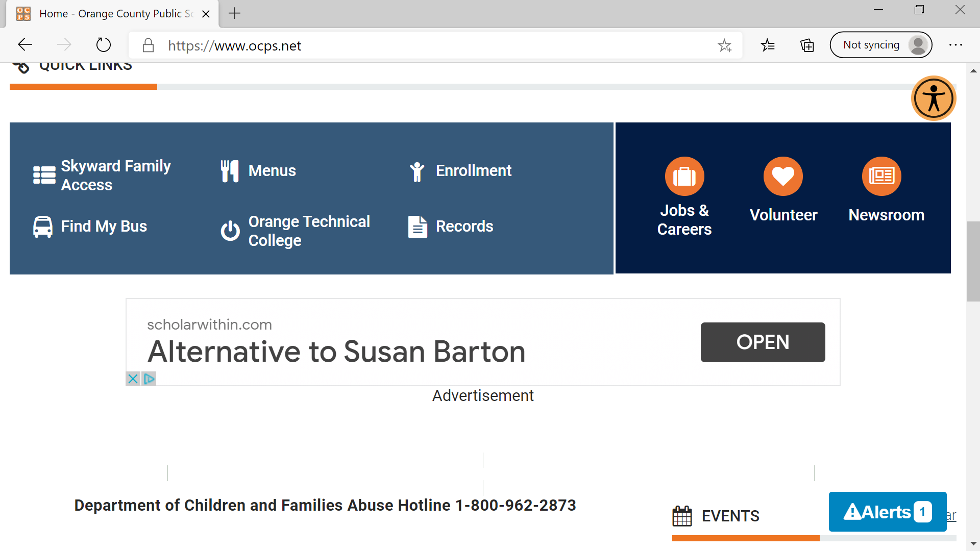Open the Newsroom link
Image resolution: width=980 pixels, height=551 pixels.
point(886,215)
